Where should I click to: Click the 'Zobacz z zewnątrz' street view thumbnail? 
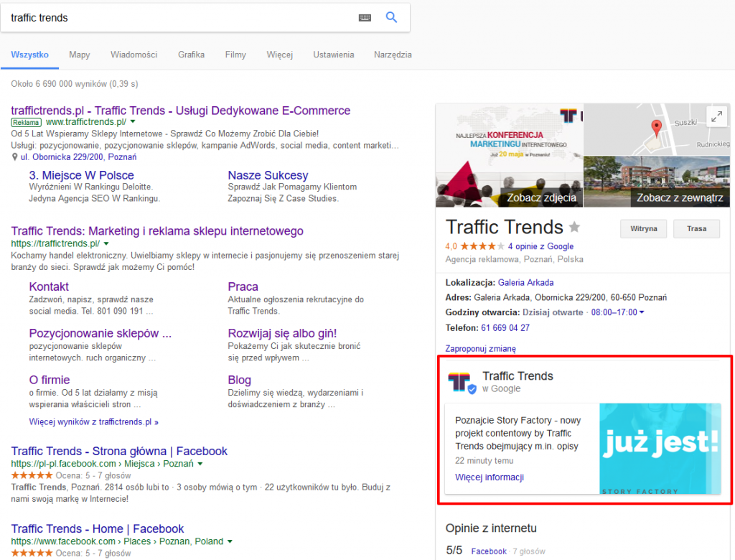(x=657, y=182)
